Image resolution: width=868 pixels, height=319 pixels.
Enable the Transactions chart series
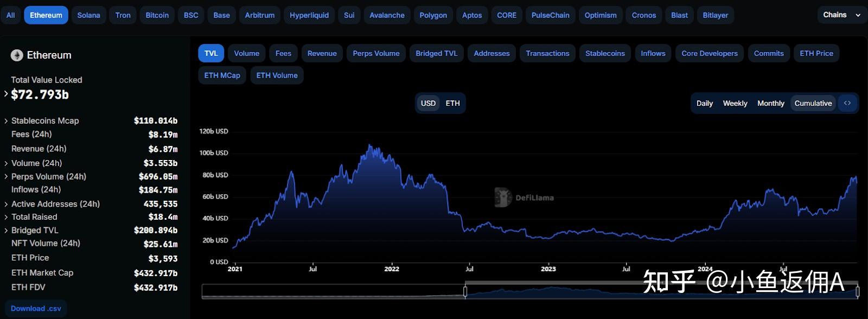pos(548,53)
